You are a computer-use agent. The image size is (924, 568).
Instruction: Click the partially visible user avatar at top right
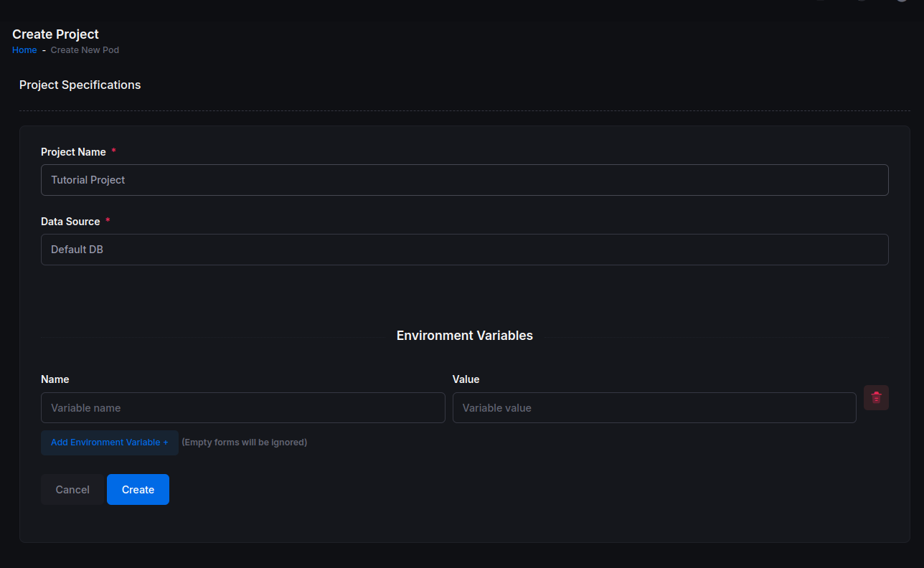coord(902,1)
